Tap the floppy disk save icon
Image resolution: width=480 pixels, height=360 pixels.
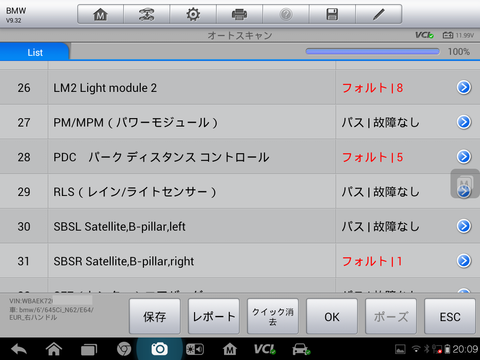click(332, 14)
